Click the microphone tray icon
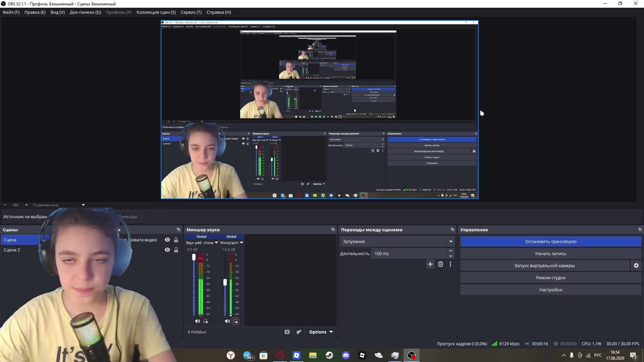The height and width of the screenshot is (362, 644). pos(572,355)
